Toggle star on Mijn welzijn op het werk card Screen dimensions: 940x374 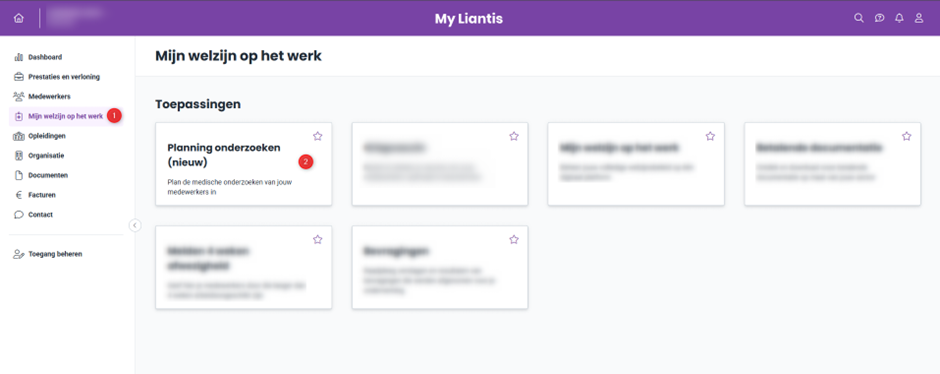coord(710,136)
